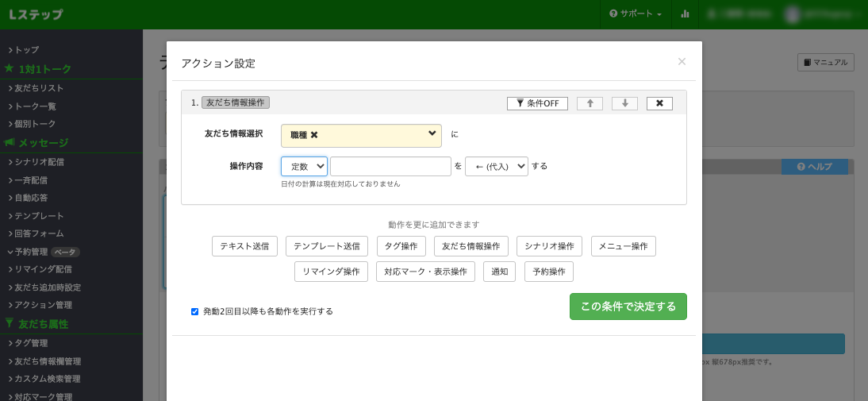Viewport: 868px width, 401px height.
Task: Delete action 1 with the X icon
Action: (659, 103)
